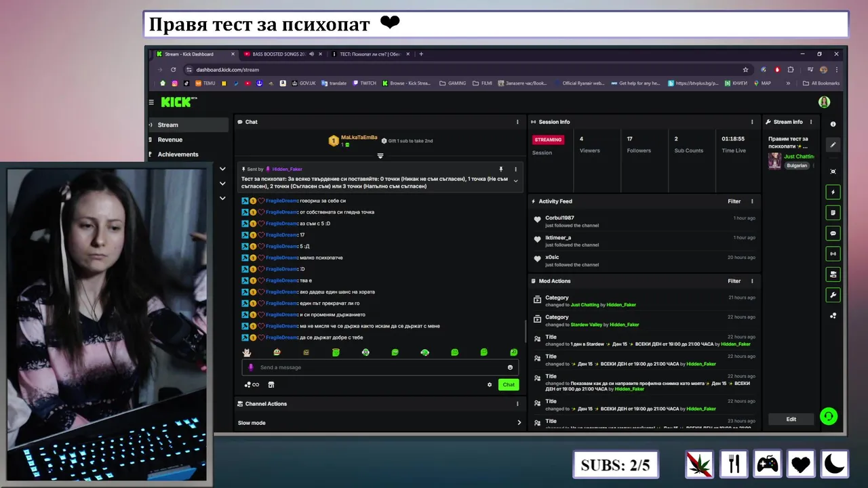Open the info icon in right sidebar

click(833, 124)
